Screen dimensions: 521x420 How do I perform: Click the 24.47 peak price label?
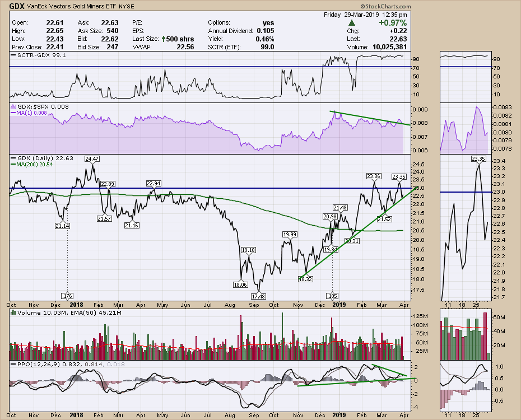[x=92, y=158]
